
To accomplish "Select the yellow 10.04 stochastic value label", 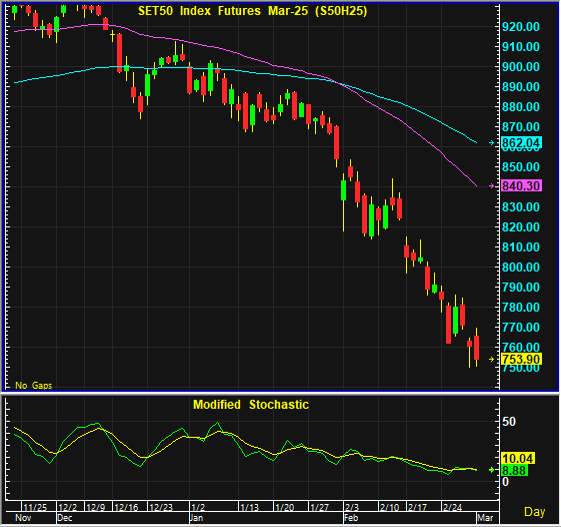I will pyautogui.click(x=518, y=458).
